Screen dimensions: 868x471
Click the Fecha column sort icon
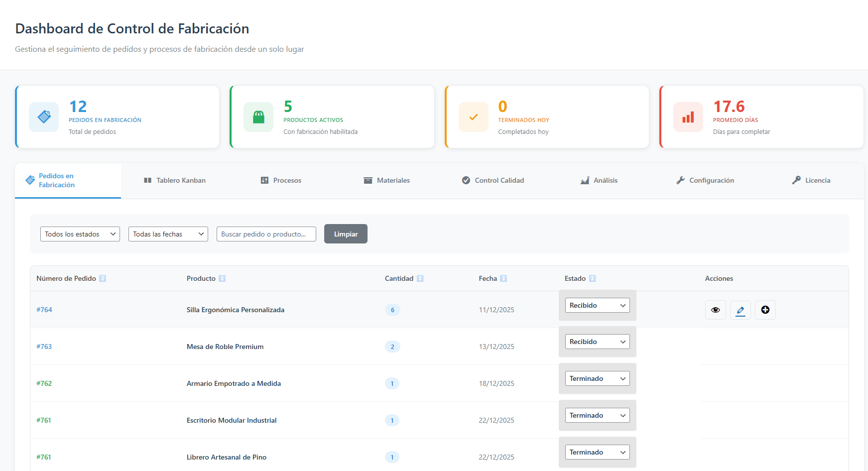click(x=503, y=278)
